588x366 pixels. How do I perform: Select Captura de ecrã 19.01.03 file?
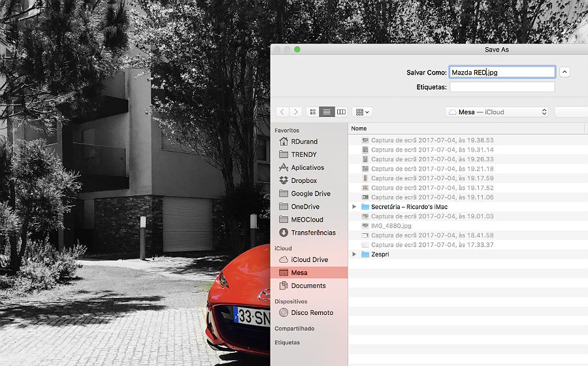[468, 216]
